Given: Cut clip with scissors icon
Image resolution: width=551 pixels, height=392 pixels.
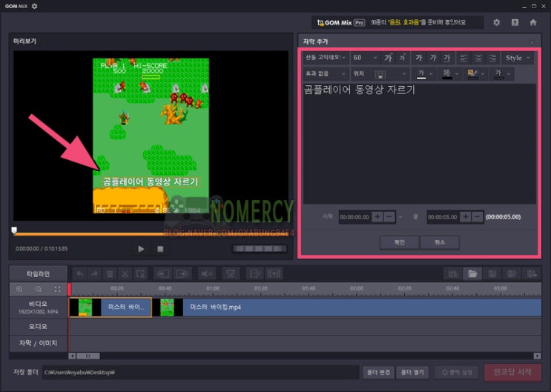Looking at the screenshot, I should pyautogui.click(x=125, y=274).
